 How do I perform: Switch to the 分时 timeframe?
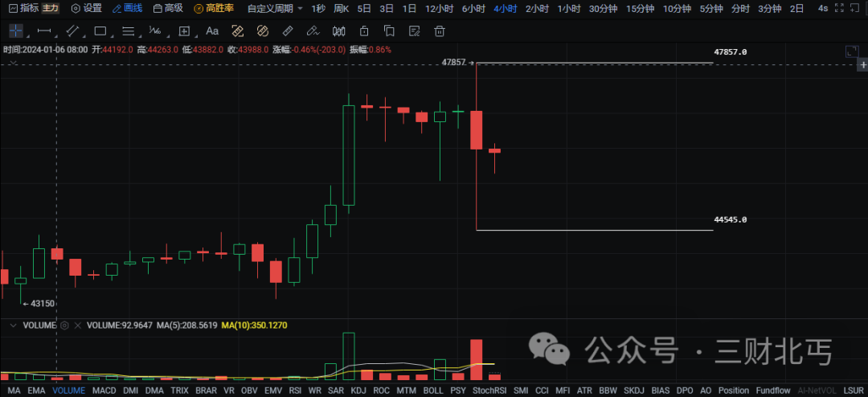click(740, 8)
